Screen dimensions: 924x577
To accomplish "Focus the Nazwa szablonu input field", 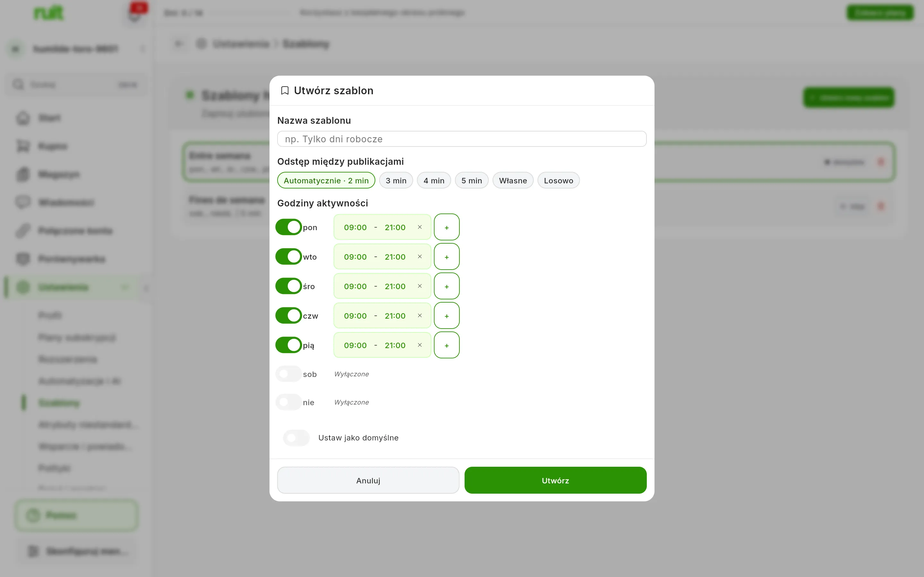I will (x=462, y=139).
